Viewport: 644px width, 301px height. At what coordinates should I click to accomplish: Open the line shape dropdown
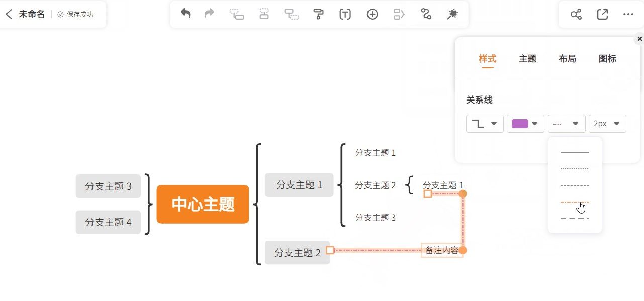point(485,124)
